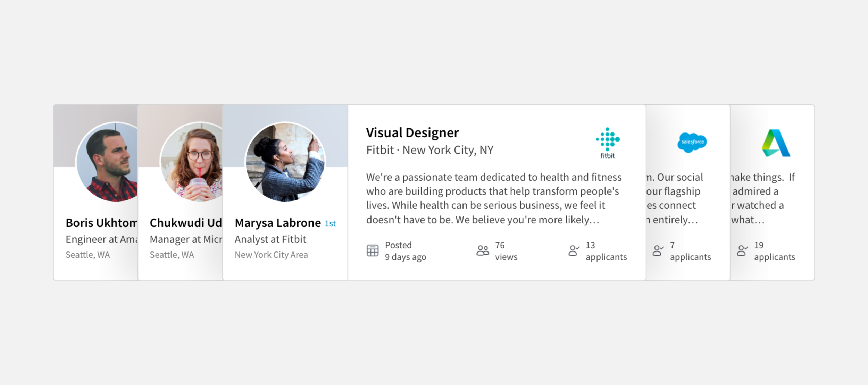Select Marysa Labrone's profile photo

[285, 162]
